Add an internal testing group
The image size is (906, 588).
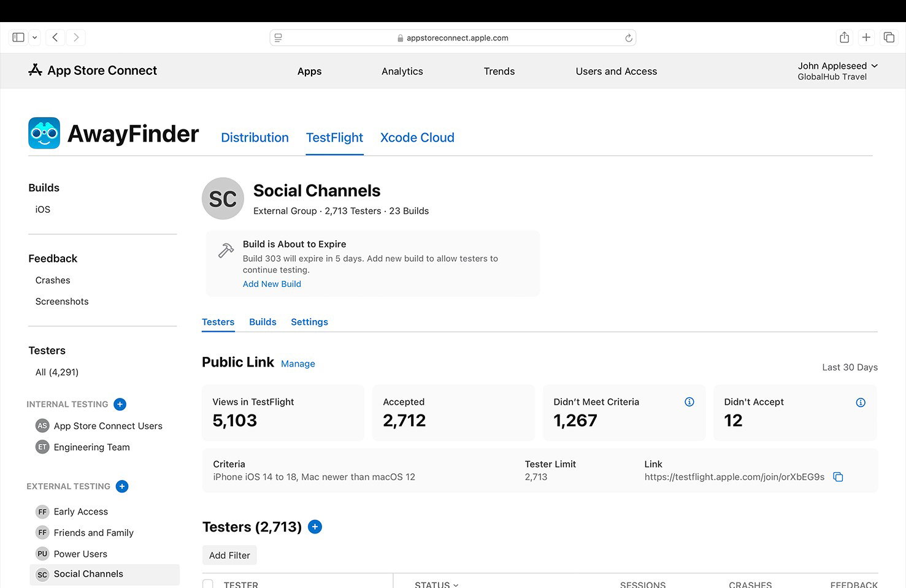click(x=120, y=404)
